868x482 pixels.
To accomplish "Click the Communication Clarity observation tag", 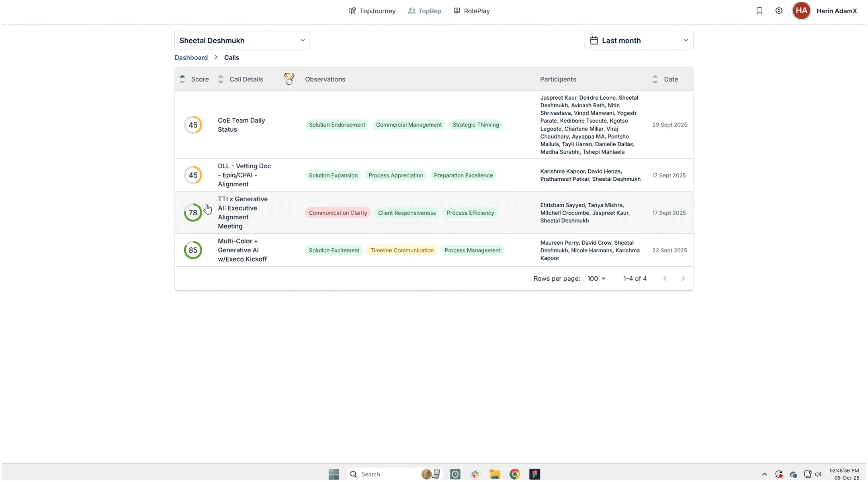I will tap(338, 213).
